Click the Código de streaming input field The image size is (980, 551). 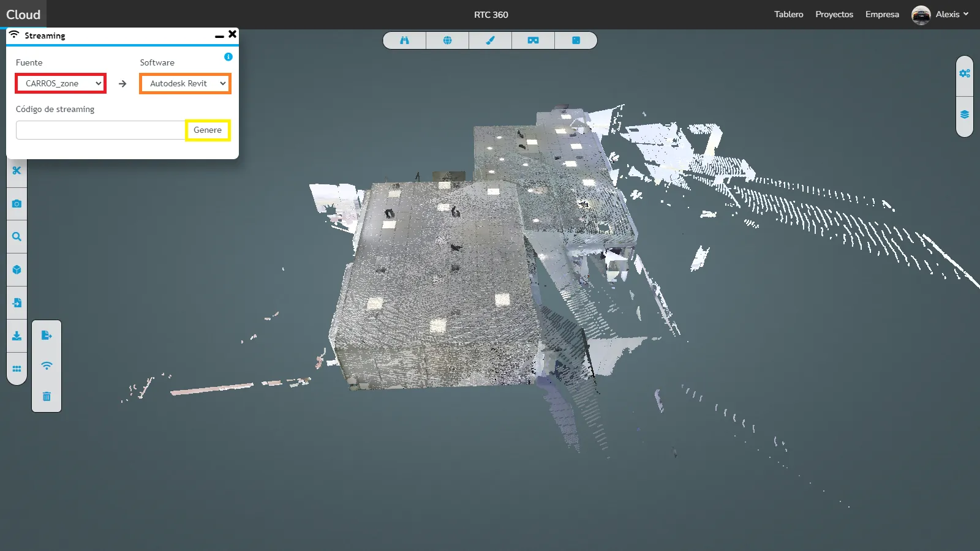pos(100,130)
